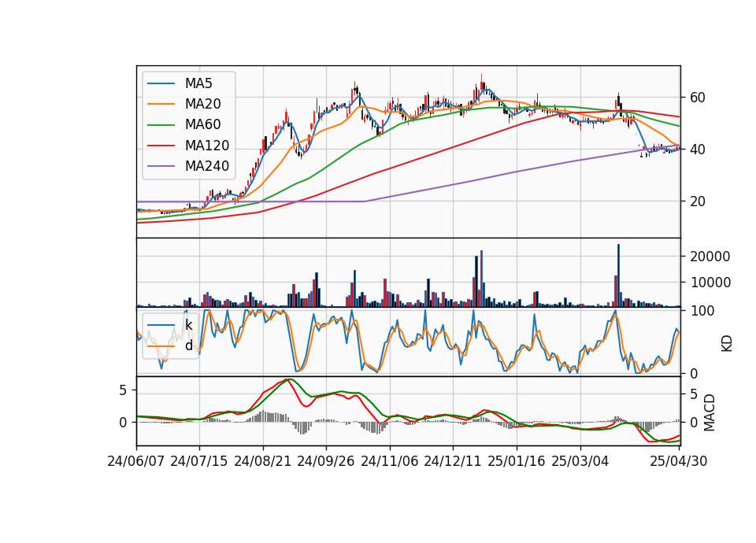Click the MA60 legend label
Screen dimensions: 756x543
click(202, 125)
